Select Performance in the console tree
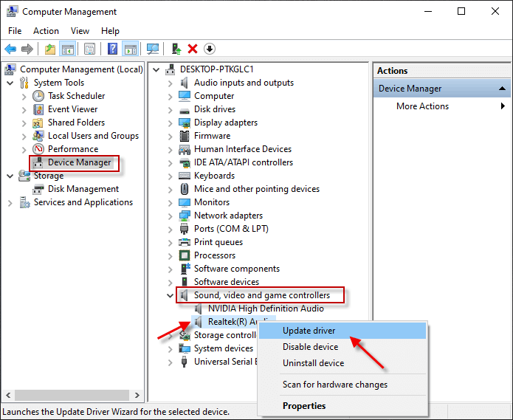The height and width of the screenshot is (420, 513). point(73,149)
